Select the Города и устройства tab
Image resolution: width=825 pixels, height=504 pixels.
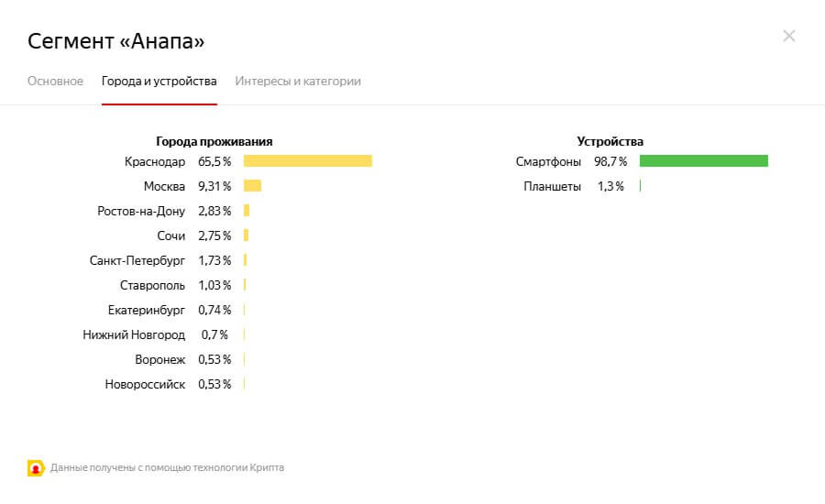(x=159, y=81)
